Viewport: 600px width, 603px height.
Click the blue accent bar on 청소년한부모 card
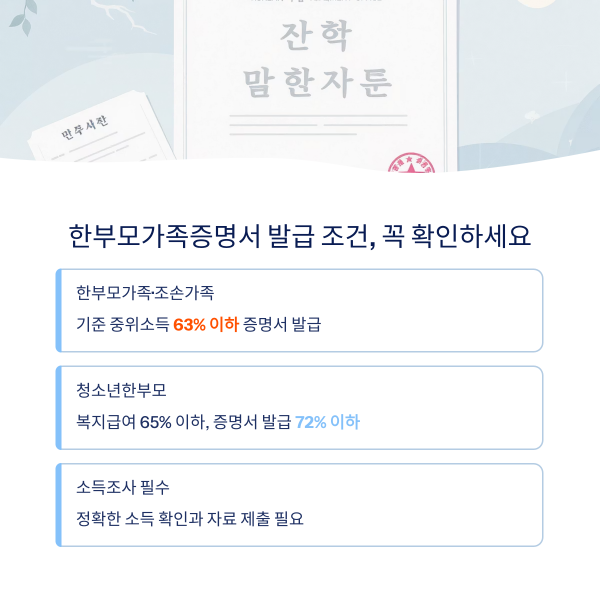coord(59,407)
